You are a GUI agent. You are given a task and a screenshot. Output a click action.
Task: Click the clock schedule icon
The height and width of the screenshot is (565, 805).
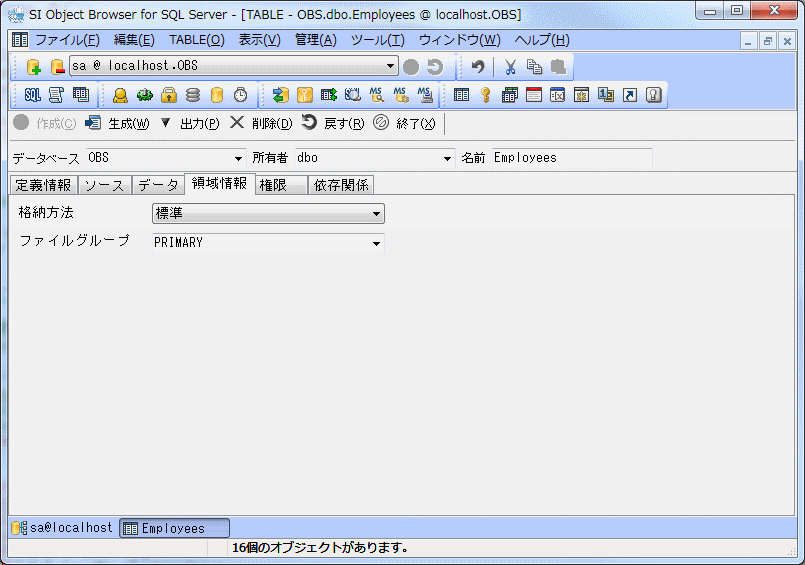(x=241, y=95)
